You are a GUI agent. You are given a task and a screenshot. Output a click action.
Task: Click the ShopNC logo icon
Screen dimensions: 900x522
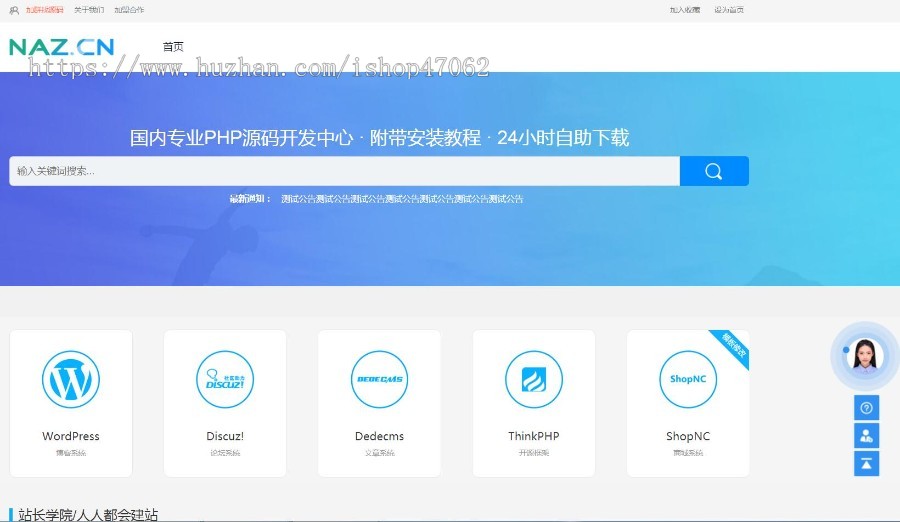[x=688, y=380]
